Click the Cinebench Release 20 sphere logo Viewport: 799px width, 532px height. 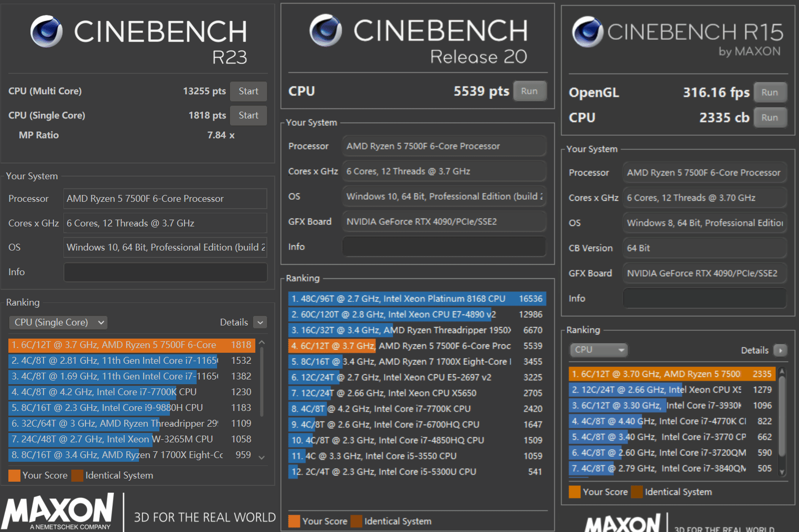[x=326, y=30]
